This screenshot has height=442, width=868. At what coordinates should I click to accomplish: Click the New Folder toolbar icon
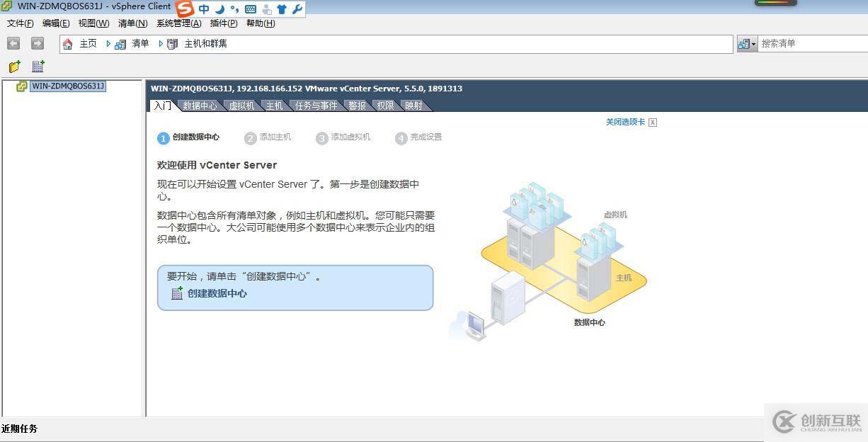tap(14, 67)
